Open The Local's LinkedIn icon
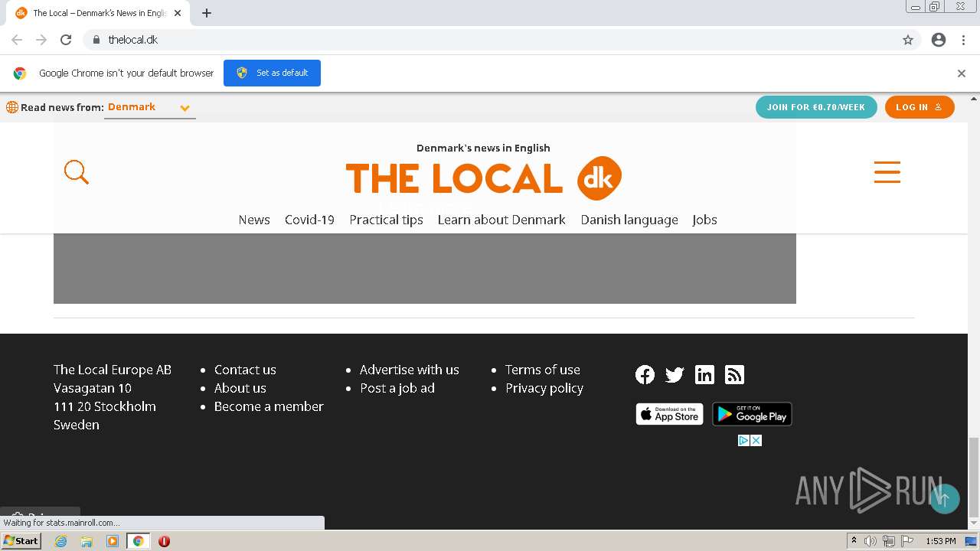The width and height of the screenshot is (980, 551). 704,374
